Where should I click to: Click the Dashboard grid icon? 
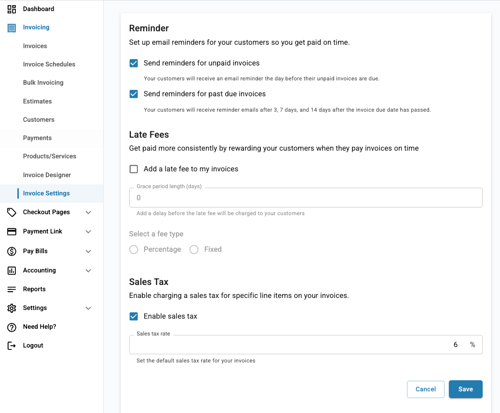coord(12,9)
